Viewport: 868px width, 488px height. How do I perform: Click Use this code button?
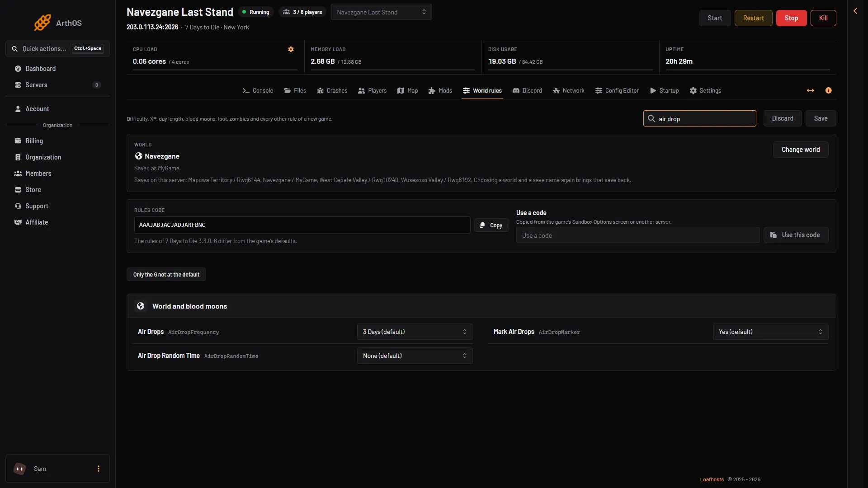coord(796,235)
